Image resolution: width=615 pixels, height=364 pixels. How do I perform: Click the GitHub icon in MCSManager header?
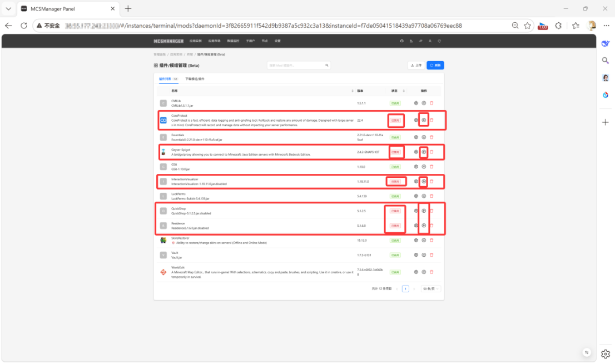pyautogui.click(x=401, y=41)
